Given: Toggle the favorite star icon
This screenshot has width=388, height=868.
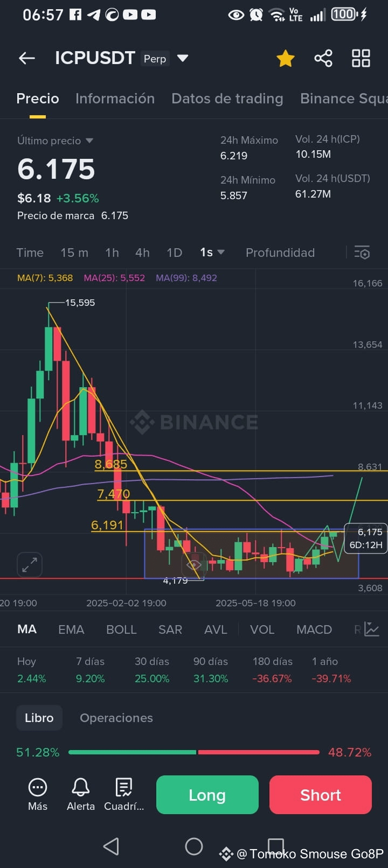Looking at the screenshot, I should 285,58.
